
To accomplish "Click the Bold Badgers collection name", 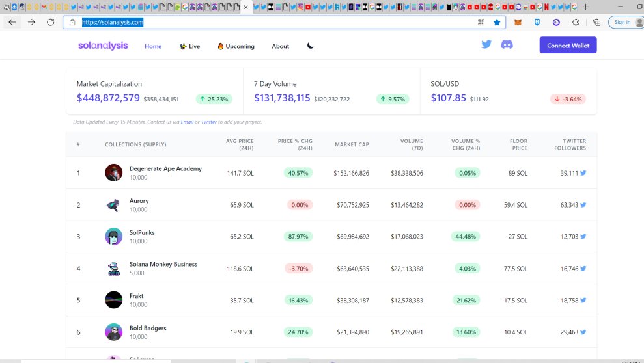I will [148, 328].
